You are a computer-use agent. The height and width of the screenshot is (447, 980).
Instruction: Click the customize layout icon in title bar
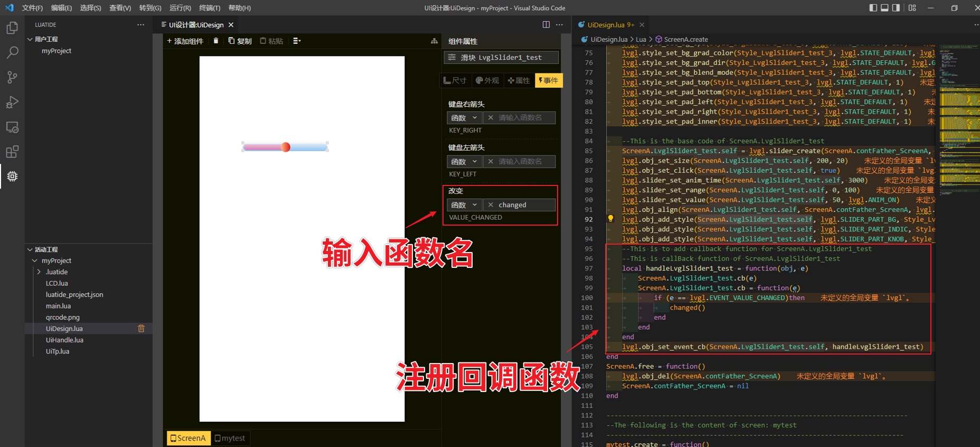pos(912,8)
